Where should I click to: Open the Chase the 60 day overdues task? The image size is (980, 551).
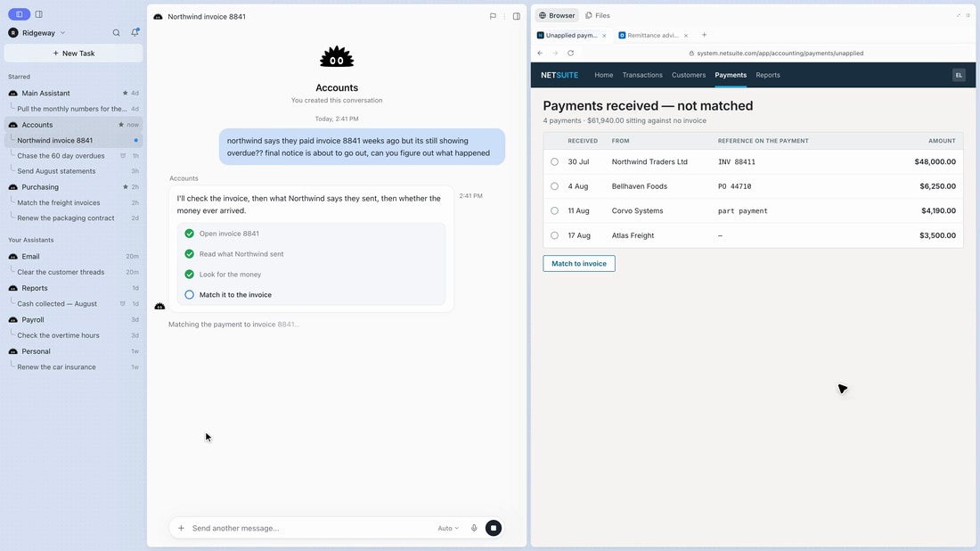pos(61,156)
